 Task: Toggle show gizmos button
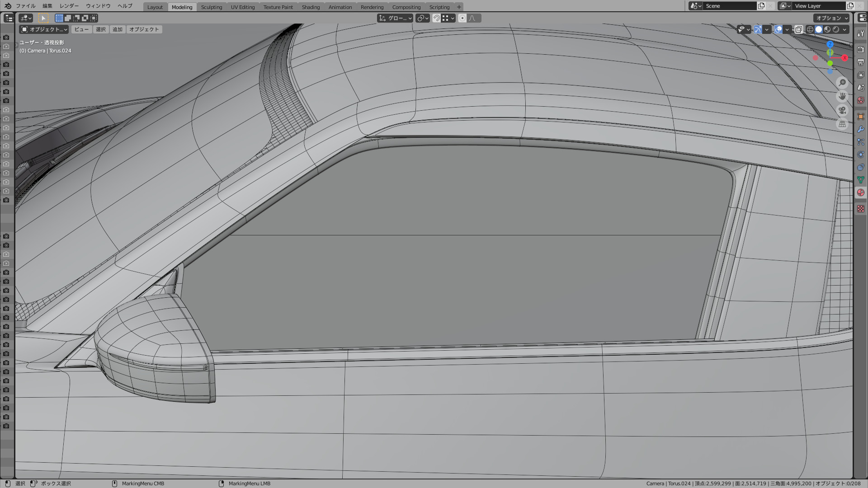coord(758,29)
